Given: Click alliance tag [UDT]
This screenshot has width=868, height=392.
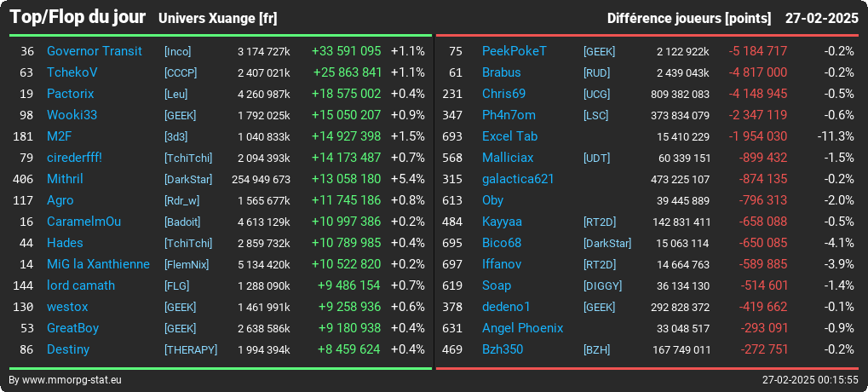Looking at the screenshot, I should coord(597,159).
